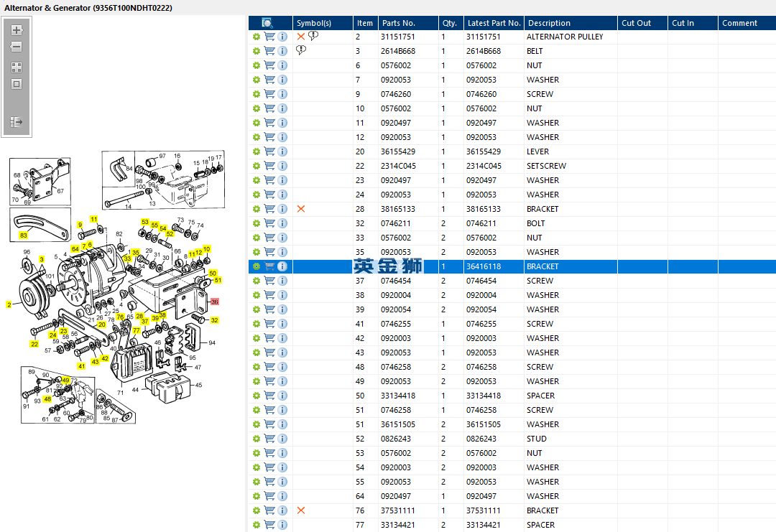Sort by Parts No. column header
The width and height of the screenshot is (776, 532).
coord(408,23)
